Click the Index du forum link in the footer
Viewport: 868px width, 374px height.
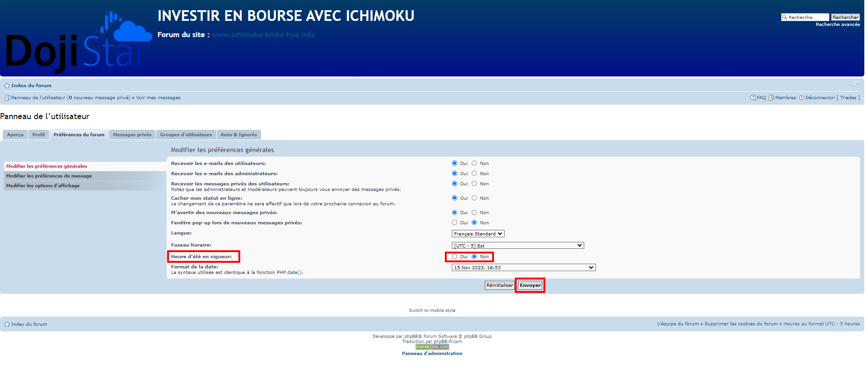click(x=29, y=324)
